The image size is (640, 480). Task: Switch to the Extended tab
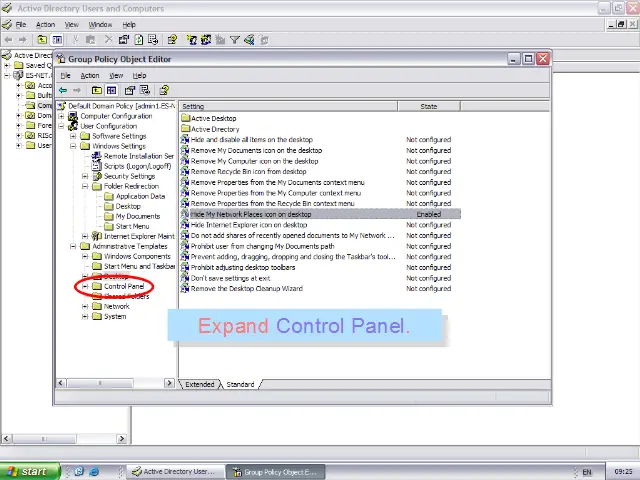point(200,384)
